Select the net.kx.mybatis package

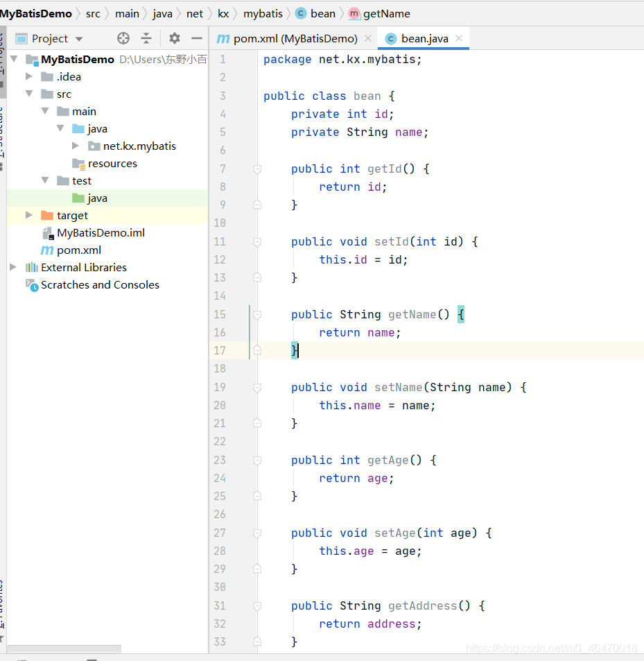pos(132,146)
